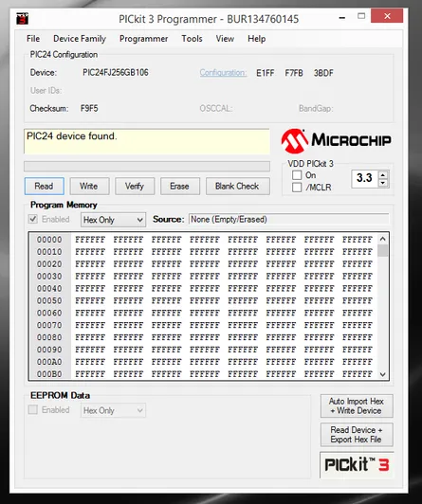This screenshot has width=422, height=504.
Task: Open the EEPROM Data Hex Only dropdown
Action: pos(113,410)
